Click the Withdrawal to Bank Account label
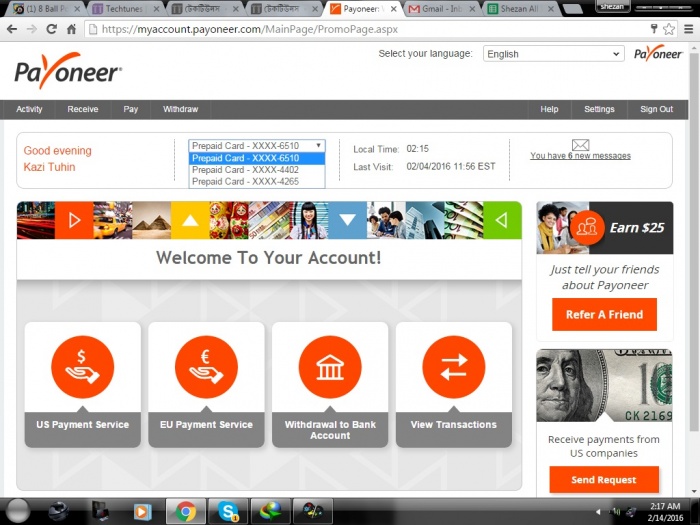 click(330, 430)
